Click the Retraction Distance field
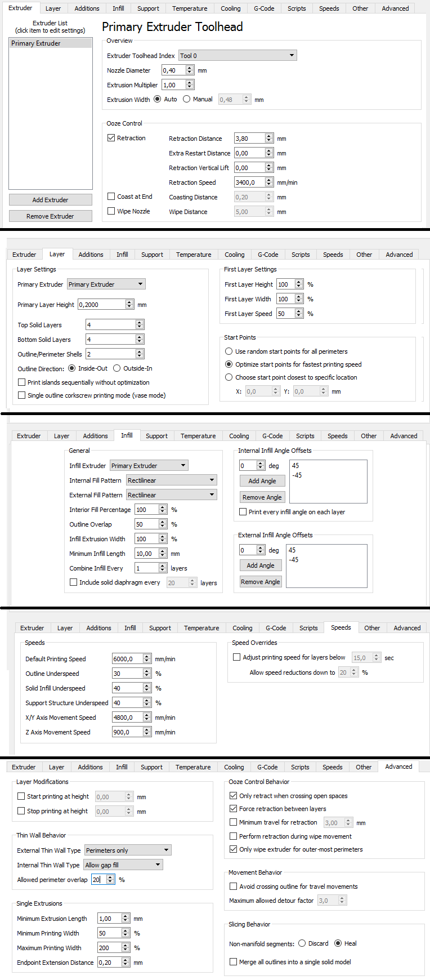Image resolution: width=430 pixels, height=980 pixels. click(x=249, y=139)
